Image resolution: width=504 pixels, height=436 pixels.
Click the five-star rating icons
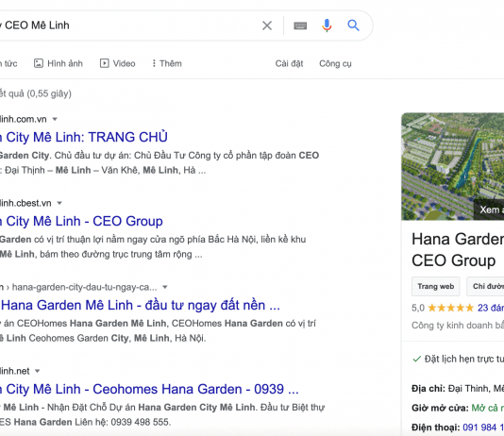(451, 308)
